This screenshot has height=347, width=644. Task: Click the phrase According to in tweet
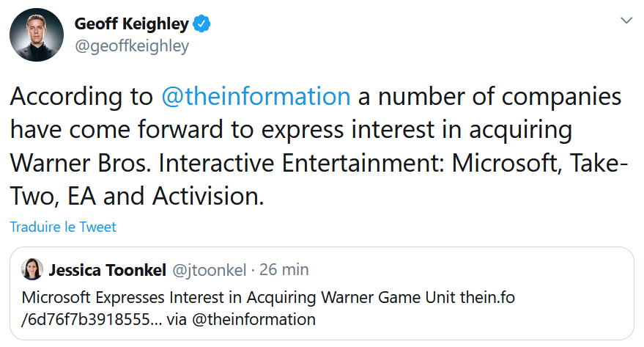[x=81, y=97]
